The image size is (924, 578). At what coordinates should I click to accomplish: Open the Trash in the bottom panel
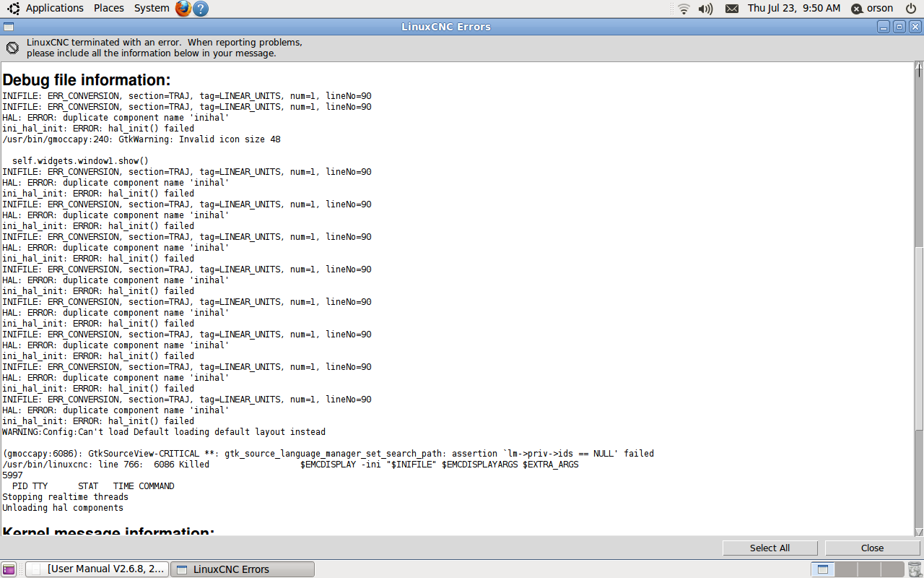pos(915,569)
